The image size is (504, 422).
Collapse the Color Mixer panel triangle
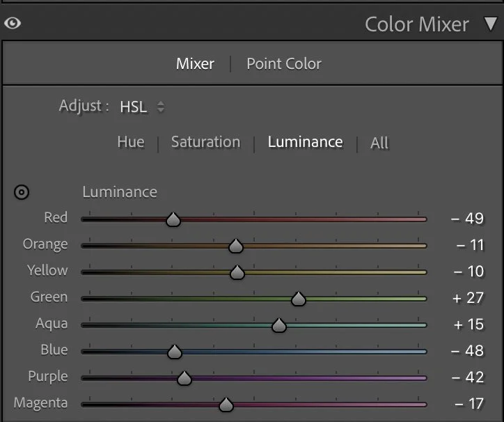click(x=491, y=24)
